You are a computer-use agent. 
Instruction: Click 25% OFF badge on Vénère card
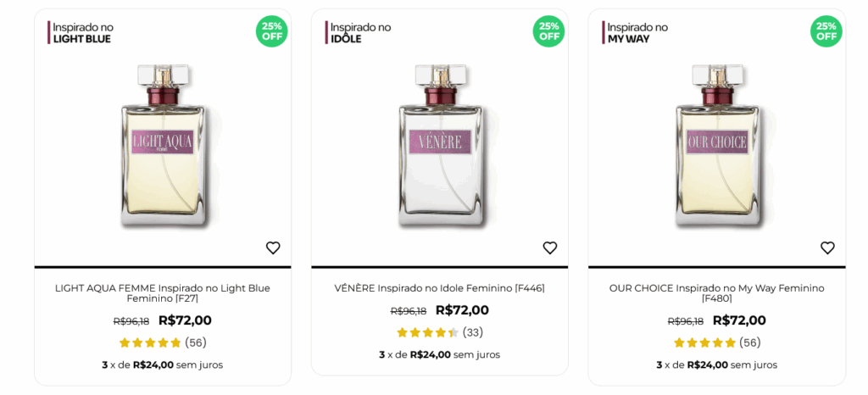[x=549, y=31]
